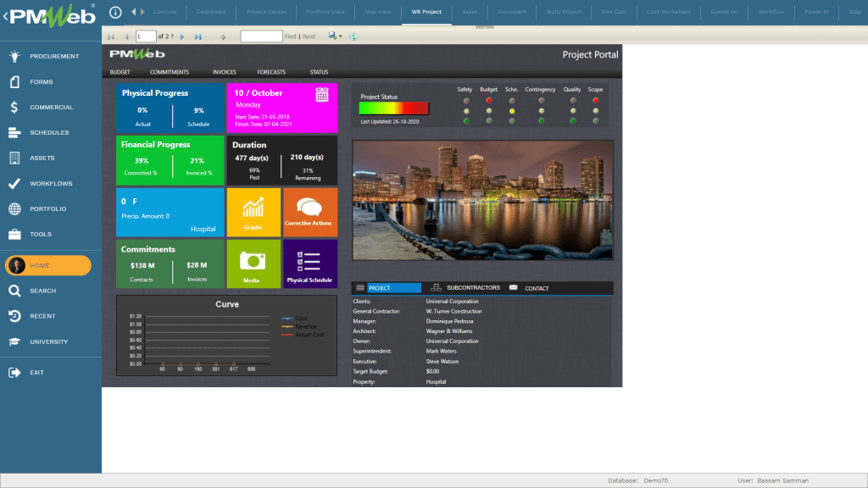Click the Search magnifier icon

tap(14, 291)
